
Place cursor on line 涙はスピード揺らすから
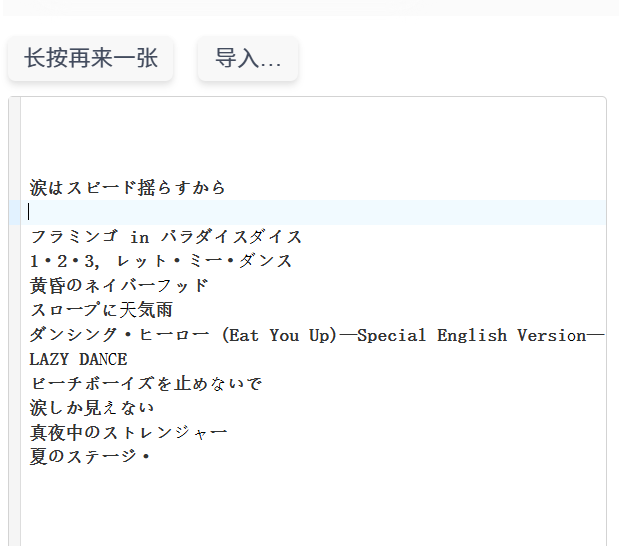[128, 188]
